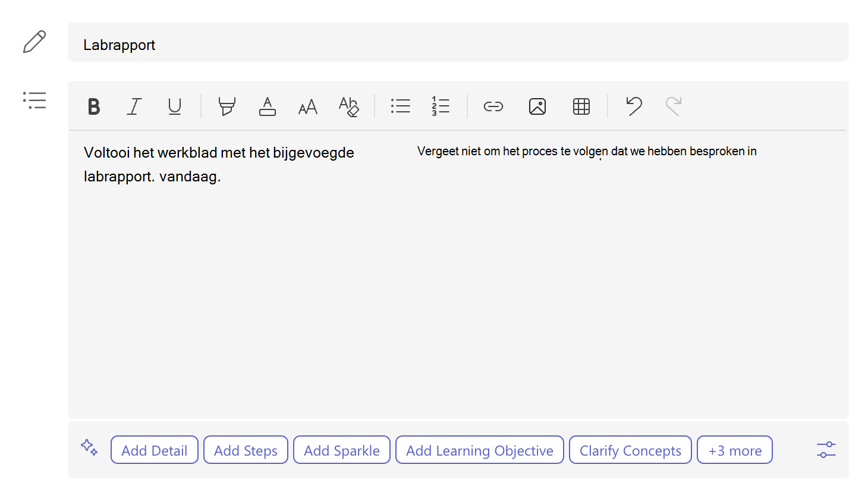Select the text highlight color tool
Screen dimensions: 868x502
click(227, 106)
